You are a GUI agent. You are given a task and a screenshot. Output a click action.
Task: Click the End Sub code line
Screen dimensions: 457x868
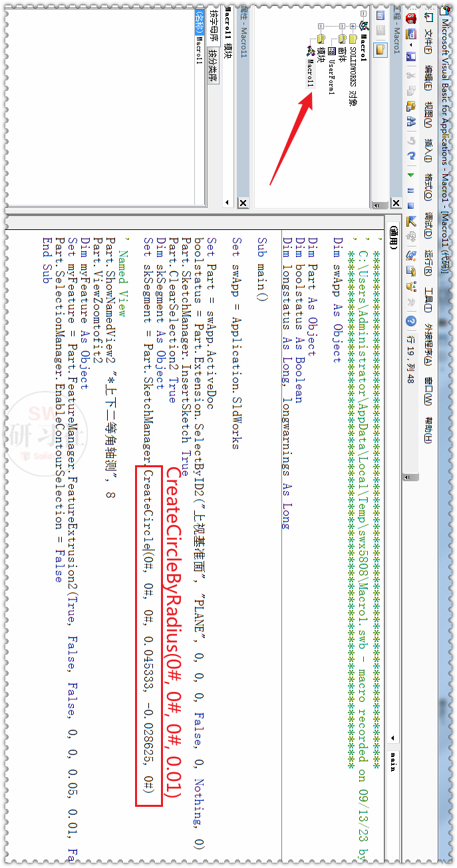point(47,261)
